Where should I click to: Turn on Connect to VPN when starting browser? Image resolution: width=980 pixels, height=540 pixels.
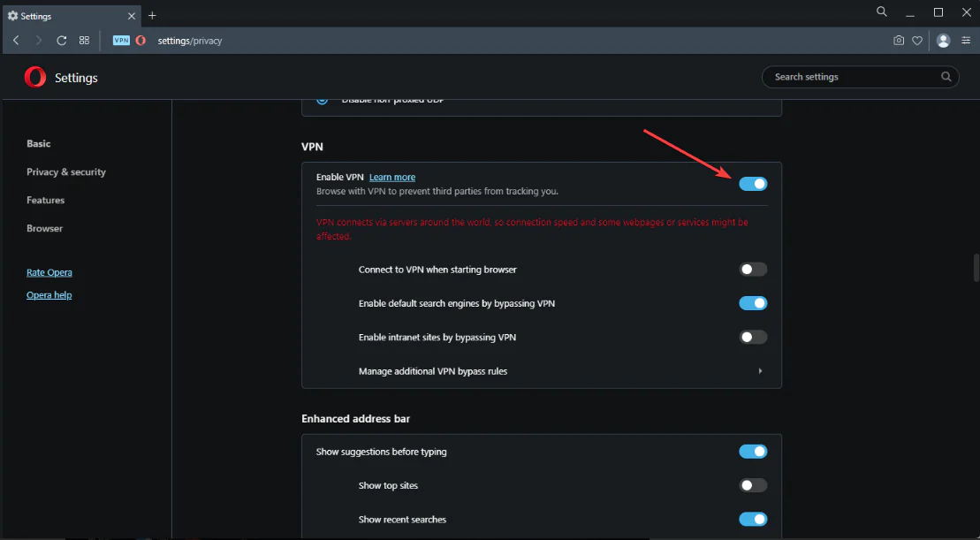[753, 270]
